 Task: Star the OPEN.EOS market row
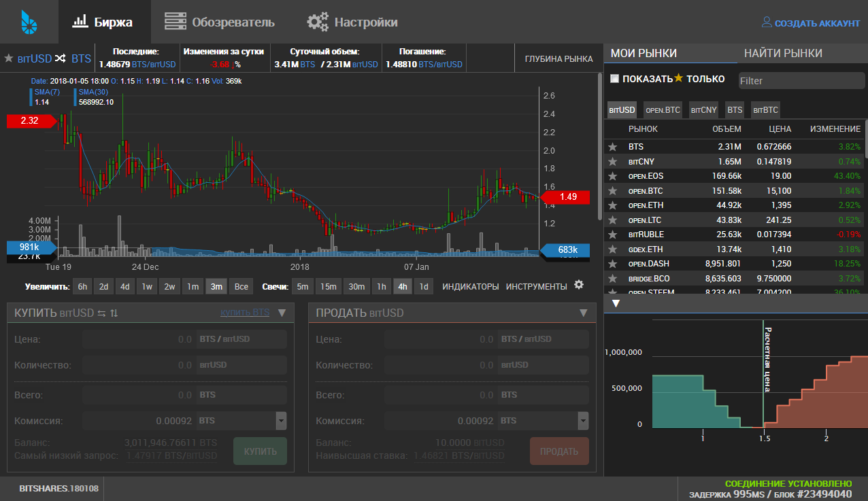pyautogui.click(x=613, y=176)
